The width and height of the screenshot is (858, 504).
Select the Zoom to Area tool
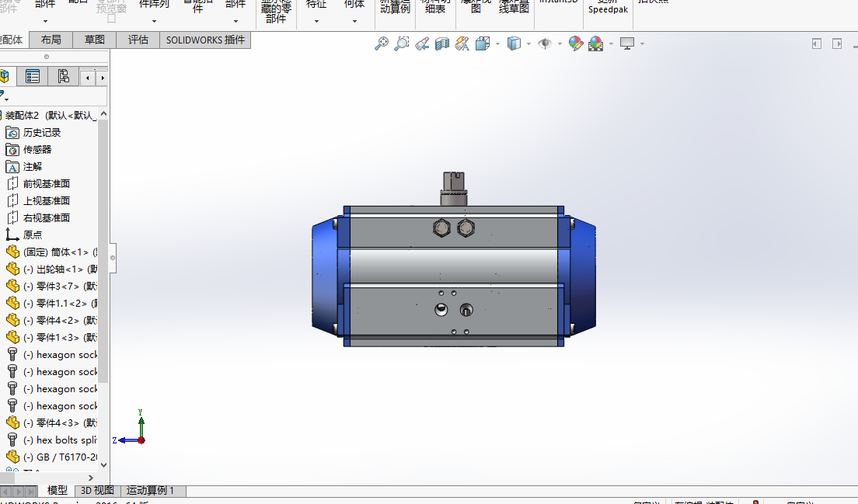(402, 43)
